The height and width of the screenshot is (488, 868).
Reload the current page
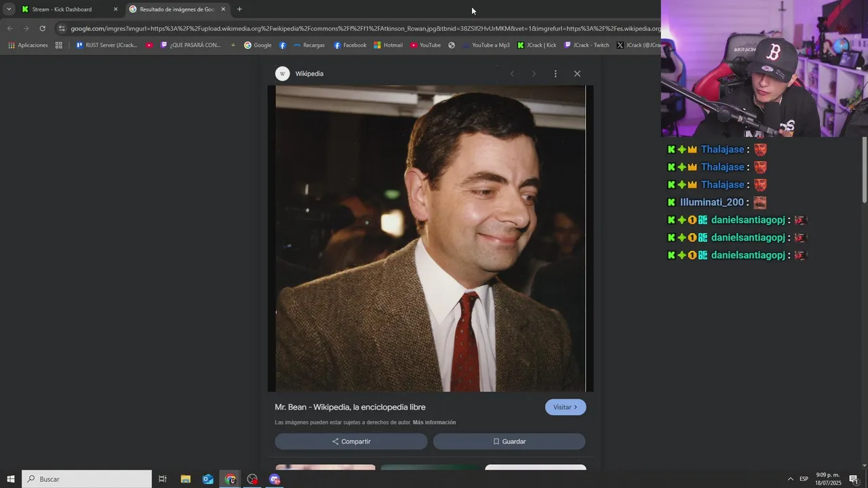point(42,28)
